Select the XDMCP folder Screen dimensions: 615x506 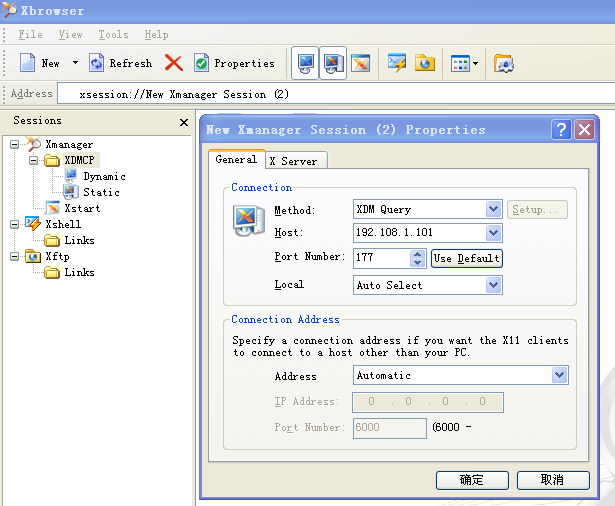pyautogui.click(x=79, y=160)
